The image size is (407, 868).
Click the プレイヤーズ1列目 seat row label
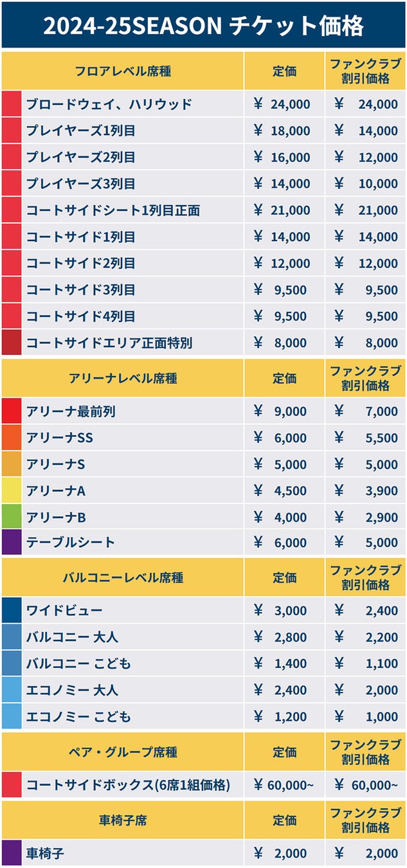80,131
